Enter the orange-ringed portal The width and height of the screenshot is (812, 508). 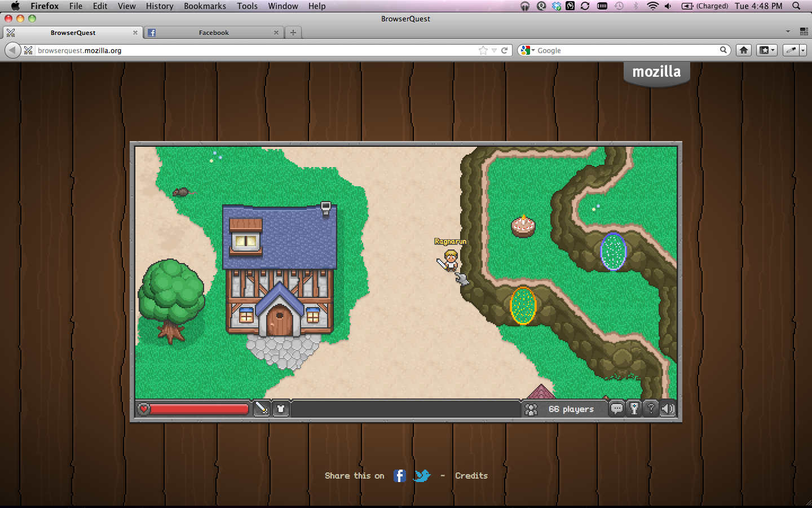523,305
